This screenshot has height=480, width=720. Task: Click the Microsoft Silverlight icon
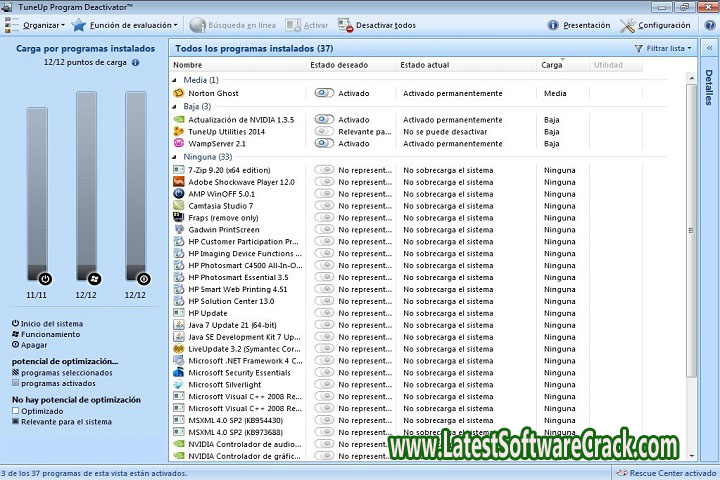click(x=178, y=385)
